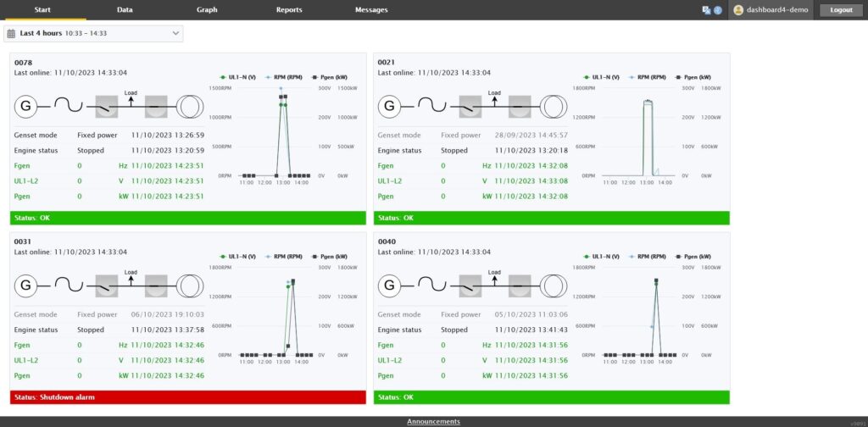Image resolution: width=868 pixels, height=427 pixels.
Task: Click the sine wave symbol in unit 0040
Action: (x=432, y=286)
